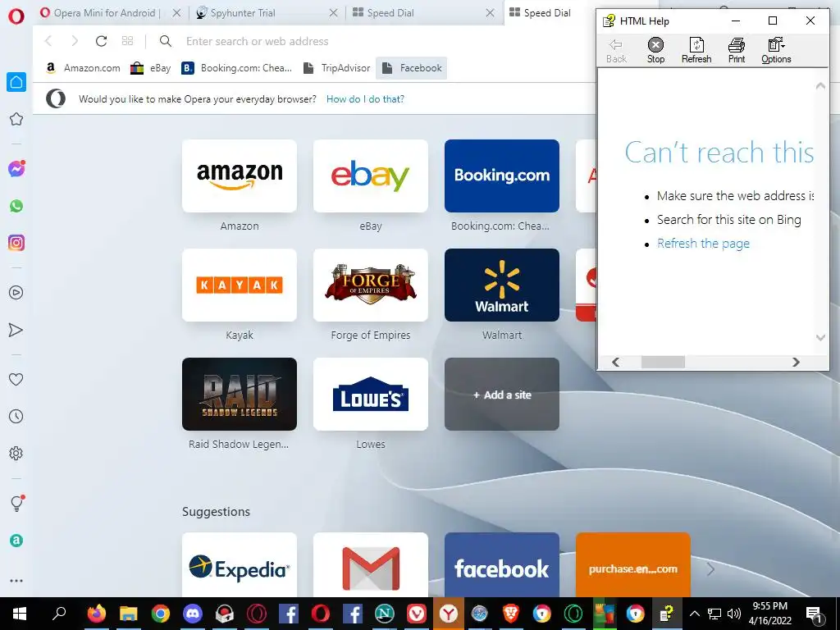840x630 pixels.
Task: Open the Raid Shadow Legends tile
Action: point(240,395)
